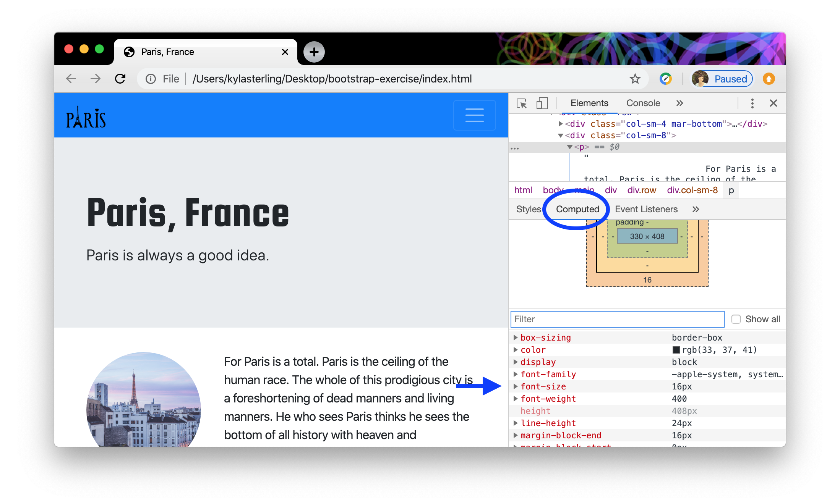Expand the col-sm-4 mar-bottom div

(560, 123)
